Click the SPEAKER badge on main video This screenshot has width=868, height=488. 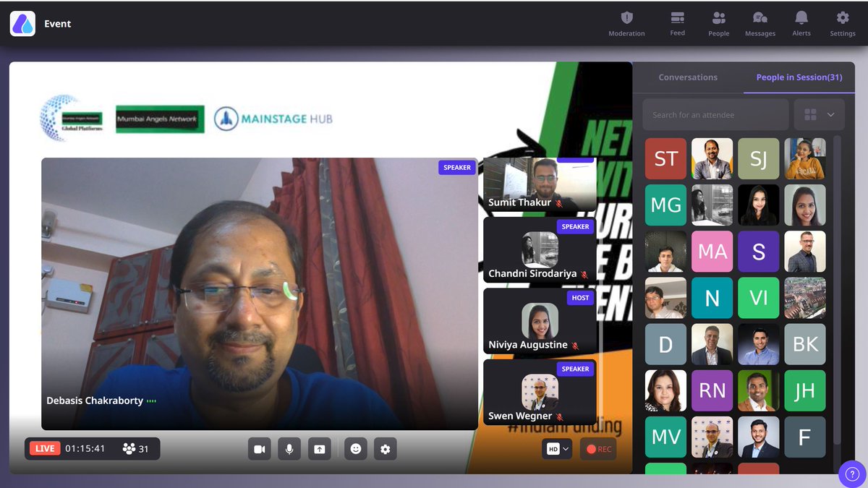457,168
